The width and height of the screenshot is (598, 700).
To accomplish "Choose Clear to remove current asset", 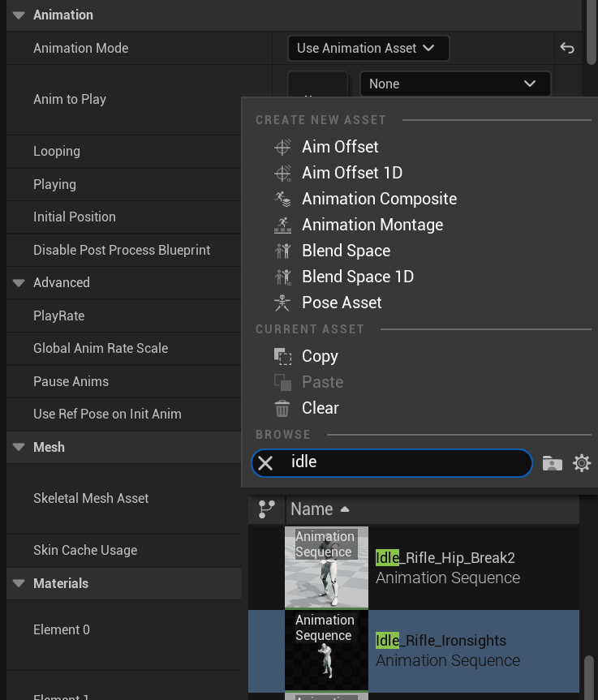I will coord(321,407).
